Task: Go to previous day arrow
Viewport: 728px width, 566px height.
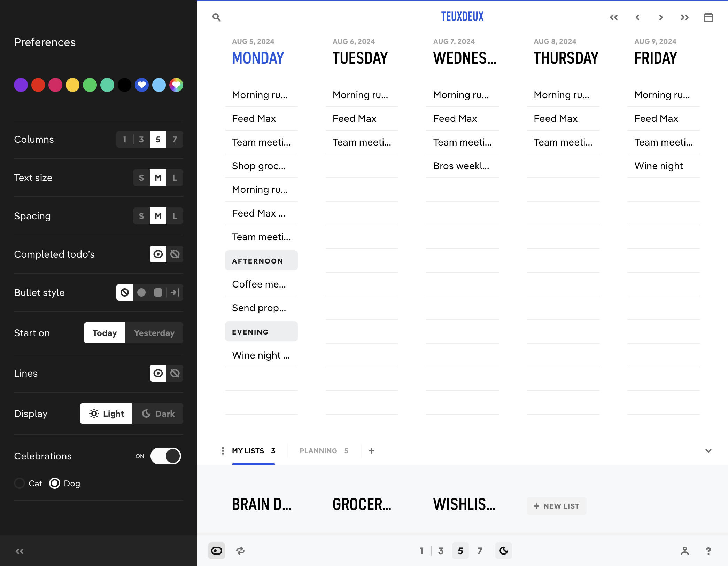Action: 637,17
